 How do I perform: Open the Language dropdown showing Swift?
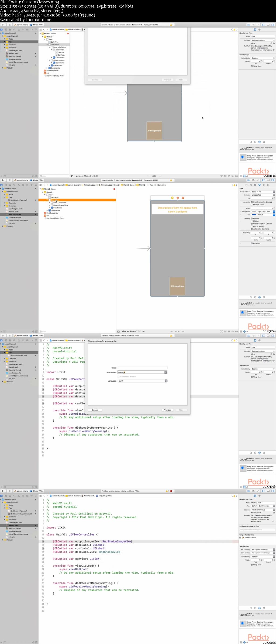[143, 381]
